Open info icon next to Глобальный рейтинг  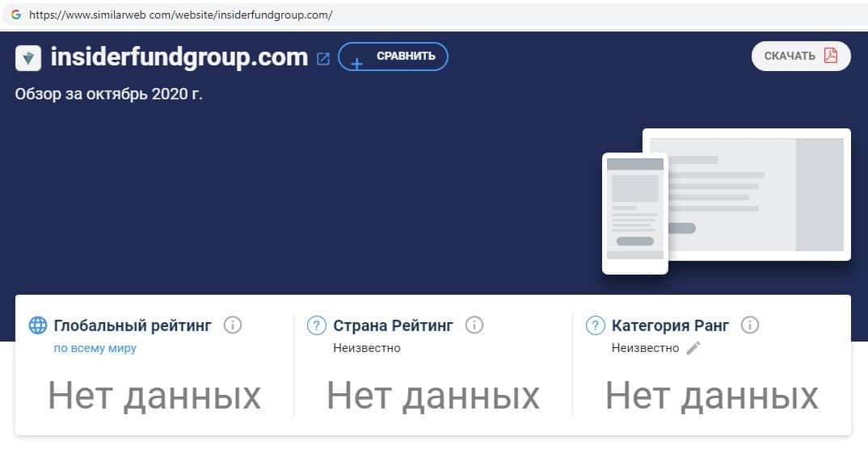233,325
